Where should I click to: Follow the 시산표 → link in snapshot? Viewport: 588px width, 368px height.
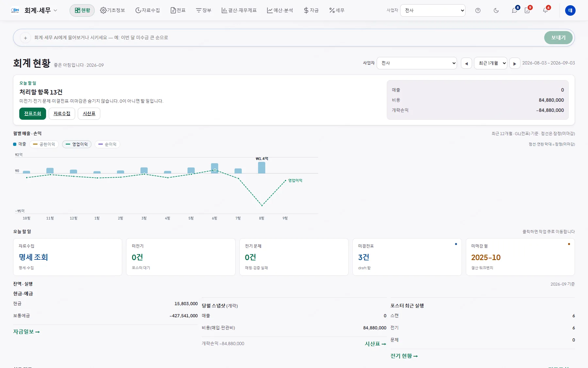[x=375, y=344]
